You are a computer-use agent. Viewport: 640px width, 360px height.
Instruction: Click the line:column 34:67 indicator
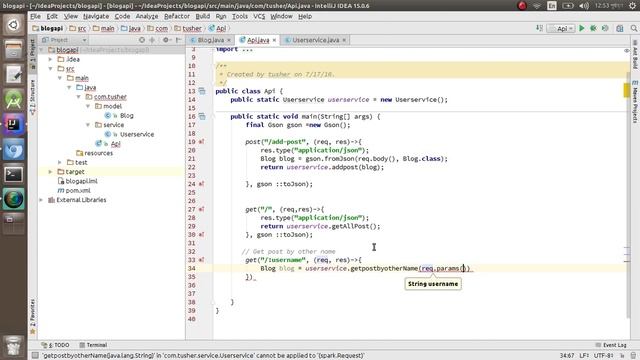567,356
